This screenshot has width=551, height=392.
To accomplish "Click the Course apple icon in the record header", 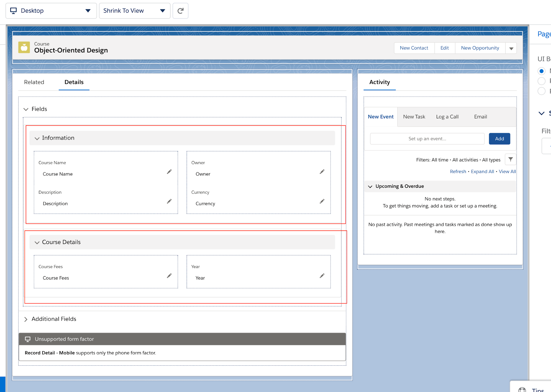I will click(x=24, y=48).
